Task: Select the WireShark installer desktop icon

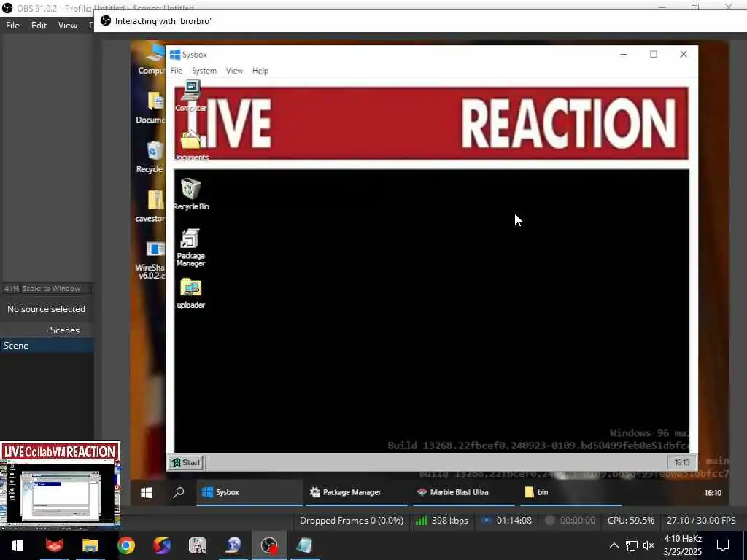Action: pos(150,260)
